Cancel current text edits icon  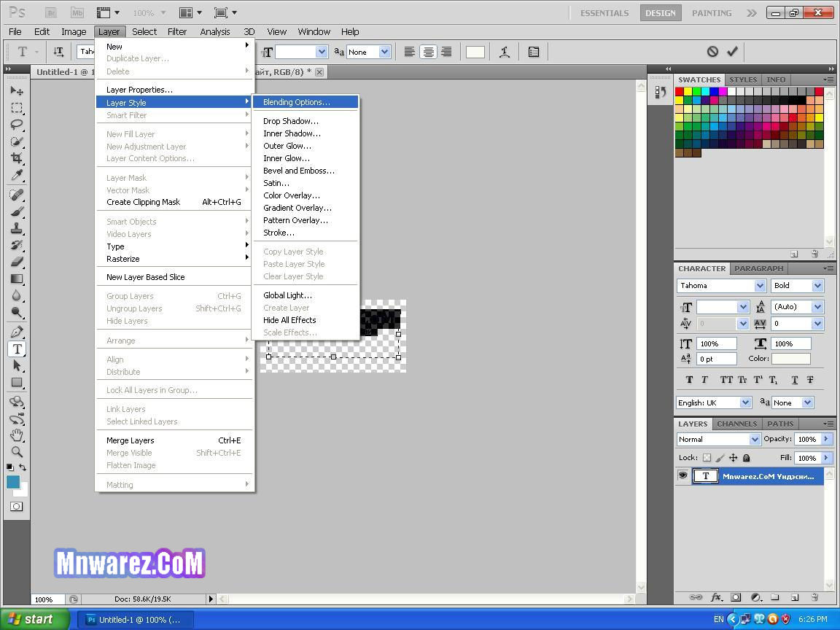(x=712, y=52)
